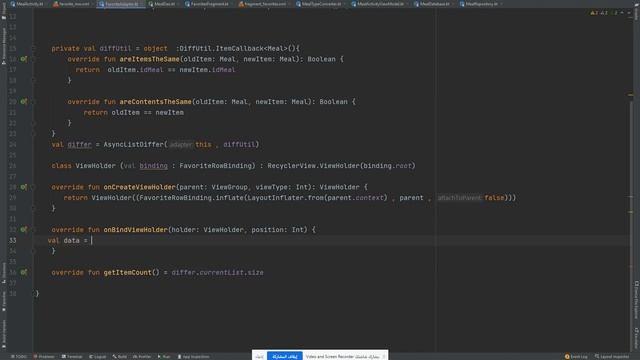Open the Structure sidebar tool button

[x=4, y=273]
